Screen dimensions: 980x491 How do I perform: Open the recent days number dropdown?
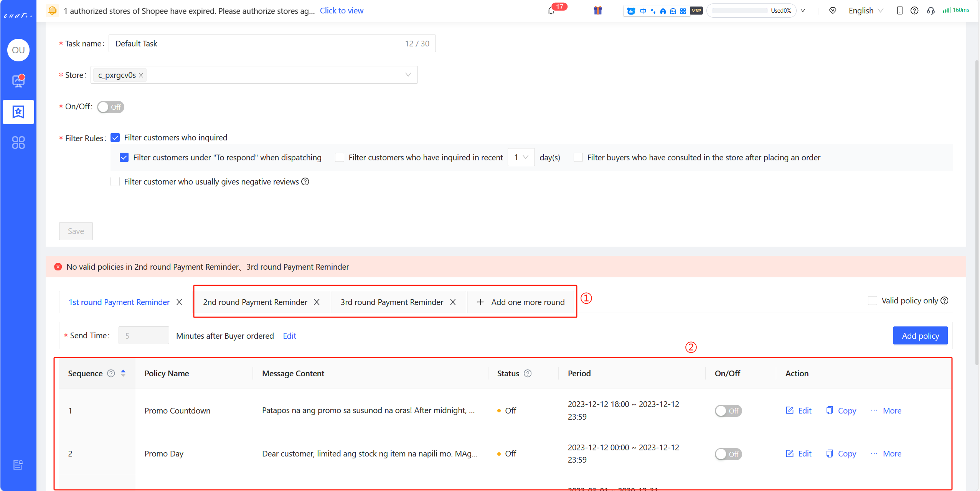click(521, 157)
